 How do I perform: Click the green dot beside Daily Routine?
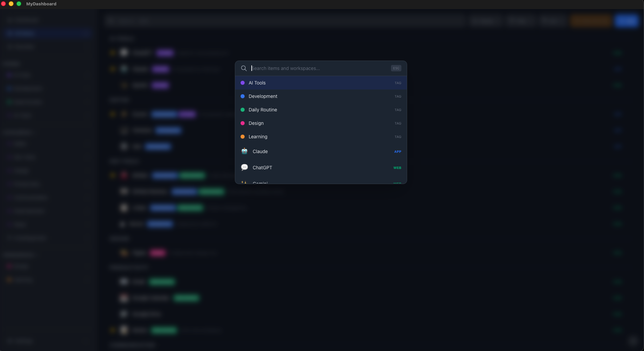[x=243, y=110]
